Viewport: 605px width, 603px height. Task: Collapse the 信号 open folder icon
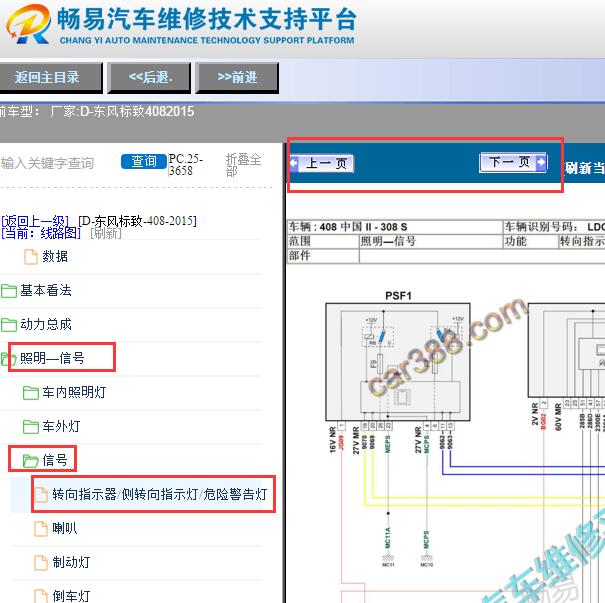point(31,461)
